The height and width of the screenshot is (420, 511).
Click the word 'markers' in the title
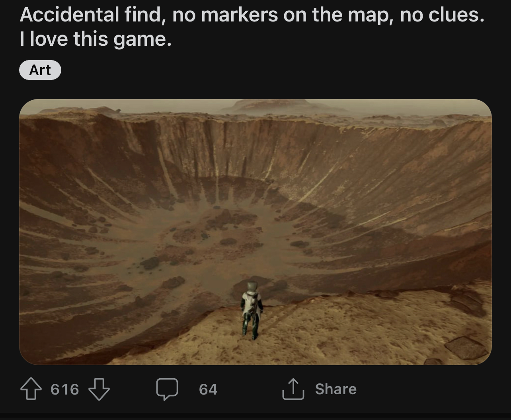pos(240,16)
